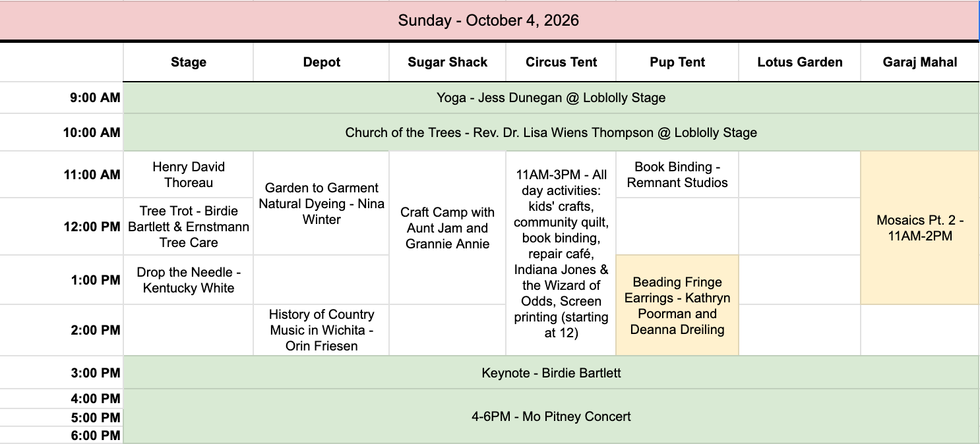Select the Lotus Garden column header
Screen dimensions: 980x444
click(800, 62)
